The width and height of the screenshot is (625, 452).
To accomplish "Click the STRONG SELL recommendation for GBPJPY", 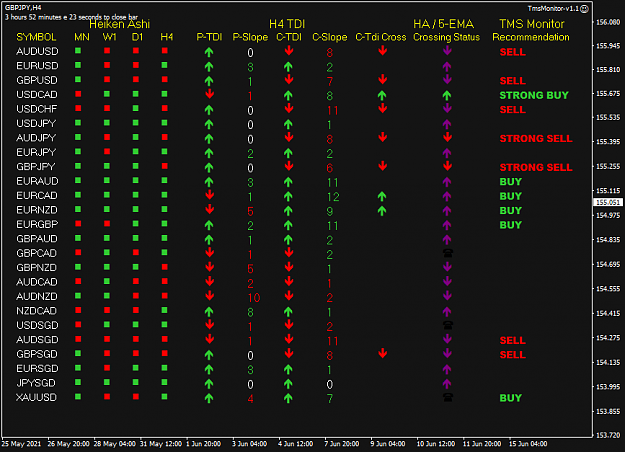I will click(536, 167).
